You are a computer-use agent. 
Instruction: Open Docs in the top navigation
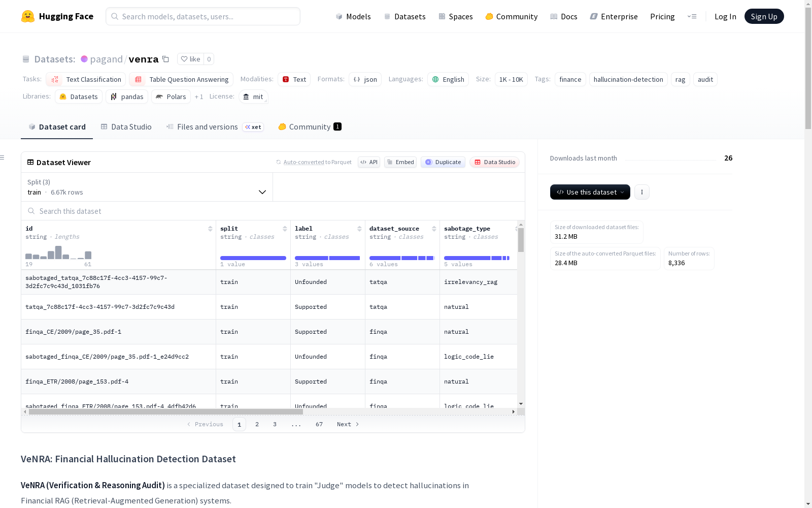pos(564,16)
